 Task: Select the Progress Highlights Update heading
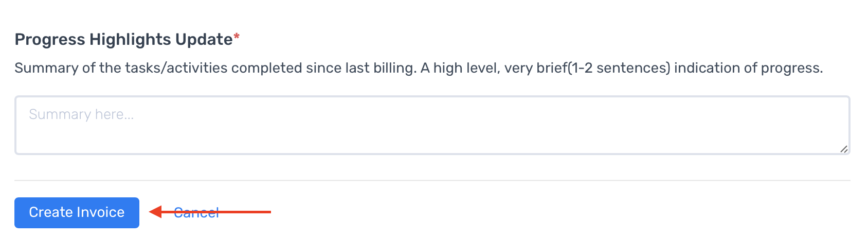[123, 39]
